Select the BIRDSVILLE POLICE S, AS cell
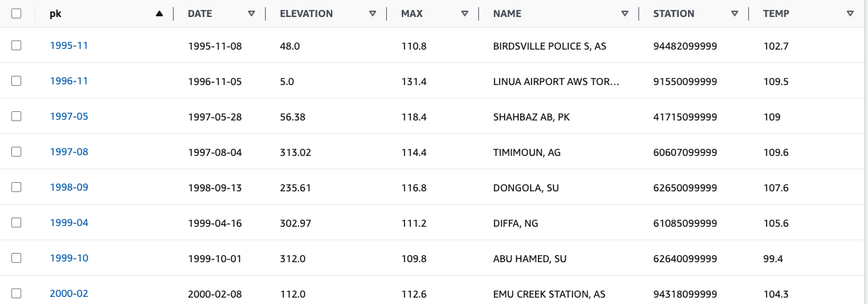The image size is (868, 304). (550, 46)
